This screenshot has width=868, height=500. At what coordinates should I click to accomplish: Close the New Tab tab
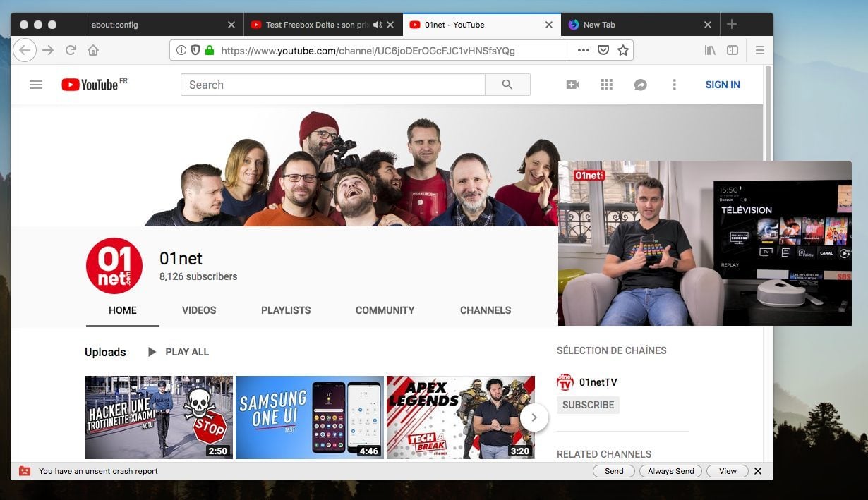click(x=708, y=25)
